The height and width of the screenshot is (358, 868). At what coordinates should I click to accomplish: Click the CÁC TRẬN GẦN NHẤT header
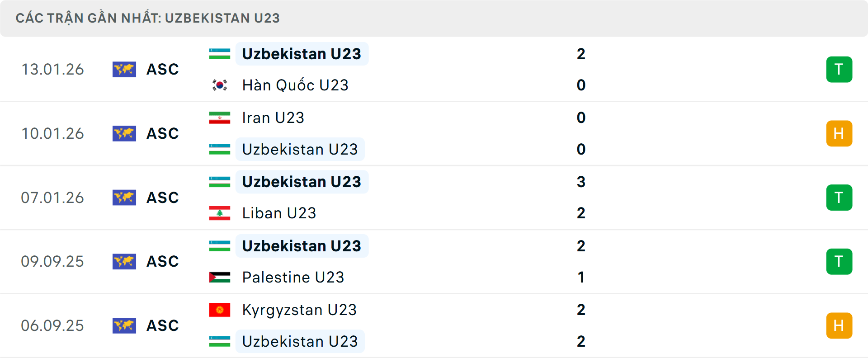tap(148, 18)
